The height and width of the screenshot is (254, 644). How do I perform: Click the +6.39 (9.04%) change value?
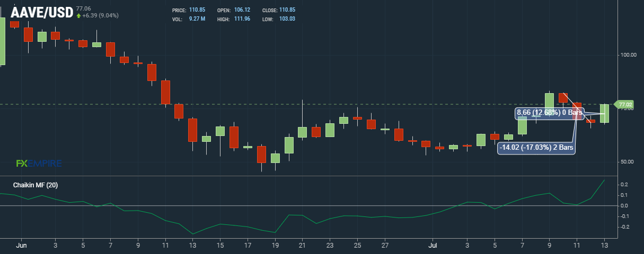[101, 16]
